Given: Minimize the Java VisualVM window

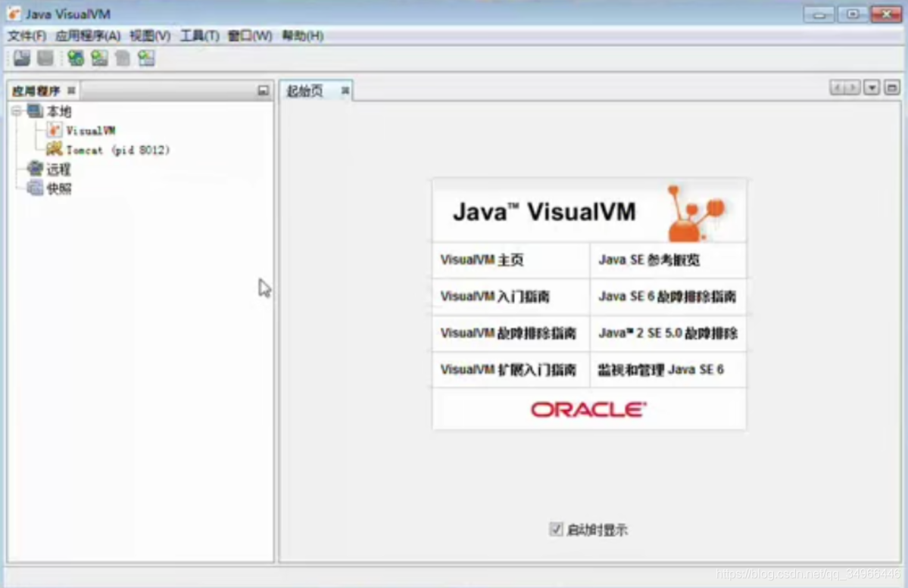Looking at the screenshot, I should pos(819,14).
